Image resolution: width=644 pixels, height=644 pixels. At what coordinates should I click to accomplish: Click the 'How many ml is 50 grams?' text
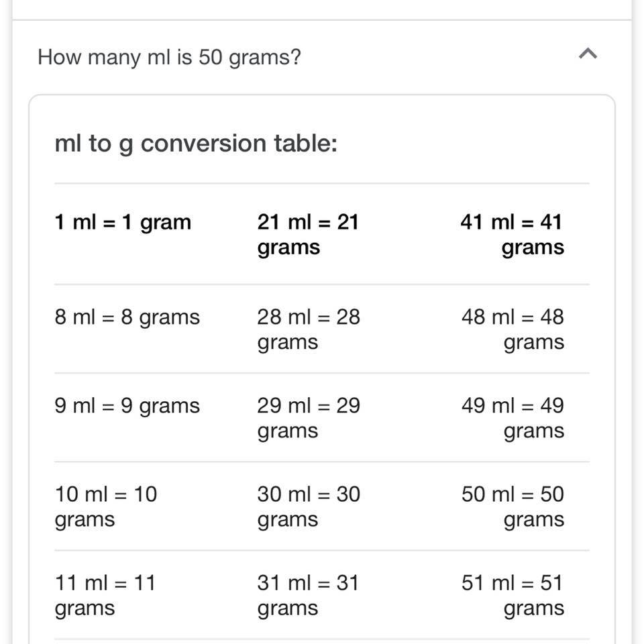(169, 58)
